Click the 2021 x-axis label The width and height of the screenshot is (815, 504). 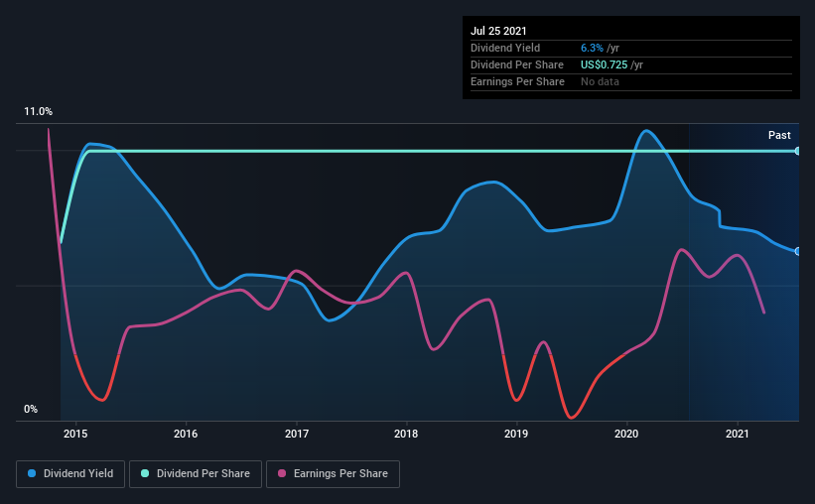click(737, 434)
